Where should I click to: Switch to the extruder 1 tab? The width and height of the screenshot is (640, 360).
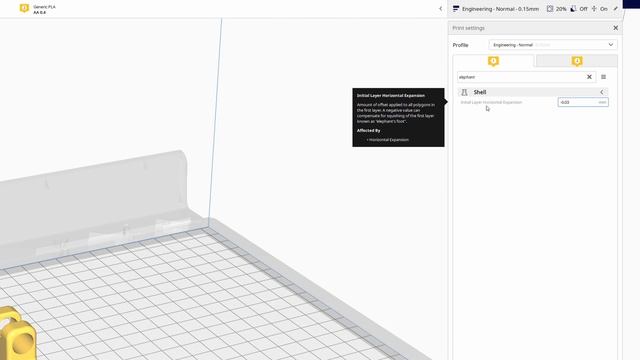(x=493, y=61)
